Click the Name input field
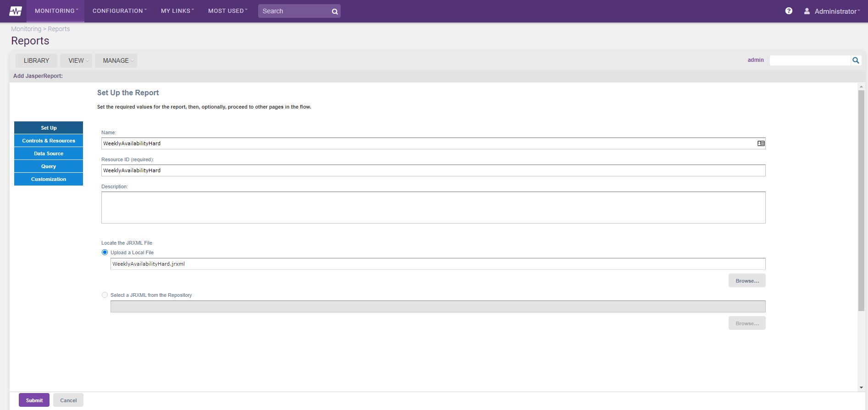The width and height of the screenshot is (868, 410). coord(433,143)
